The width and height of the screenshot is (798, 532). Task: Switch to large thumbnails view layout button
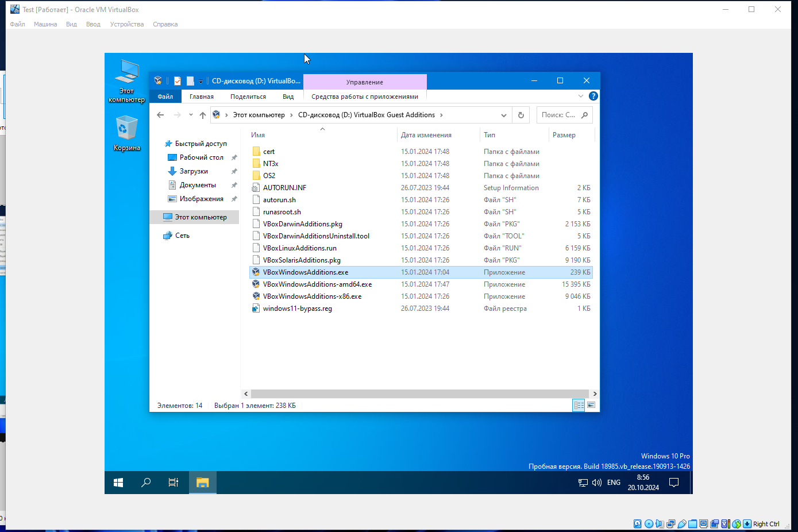[x=591, y=405]
